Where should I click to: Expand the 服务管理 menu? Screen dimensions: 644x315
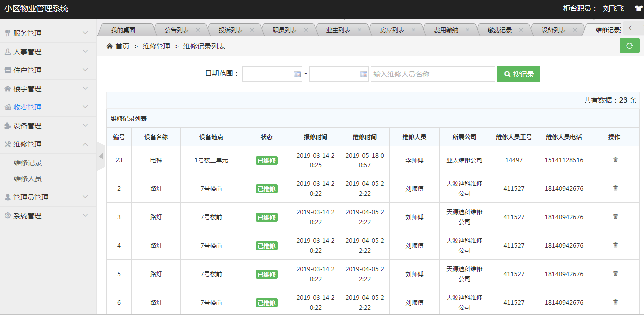click(x=48, y=33)
